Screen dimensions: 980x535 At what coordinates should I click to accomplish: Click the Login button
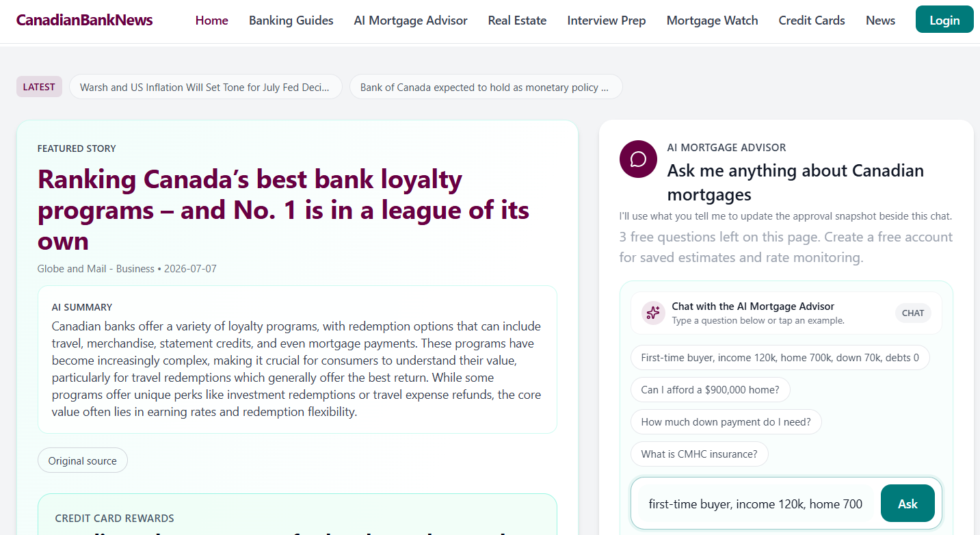pyautogui.click(x=944, y=20)
